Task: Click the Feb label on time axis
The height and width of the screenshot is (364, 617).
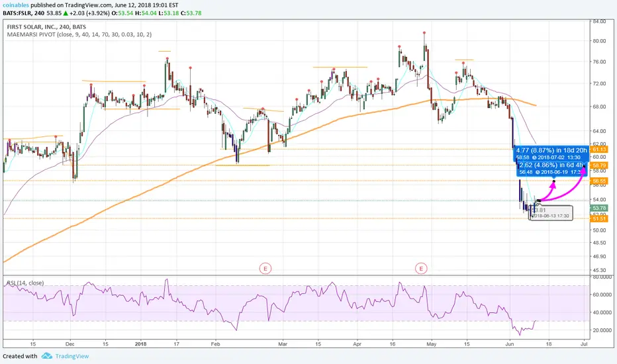Action: (x=215, y=344)
